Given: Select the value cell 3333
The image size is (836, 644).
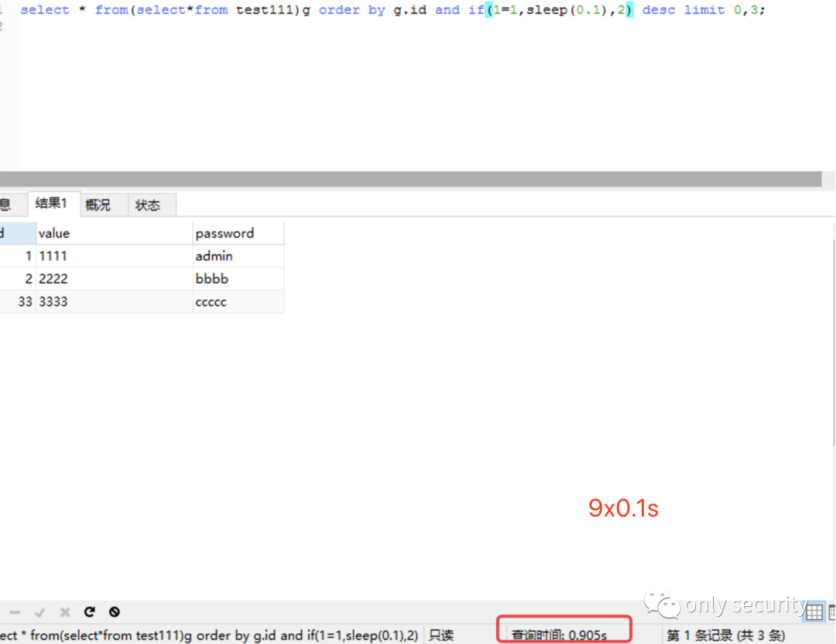Looking at the screenshot, I should click(114, 302).
